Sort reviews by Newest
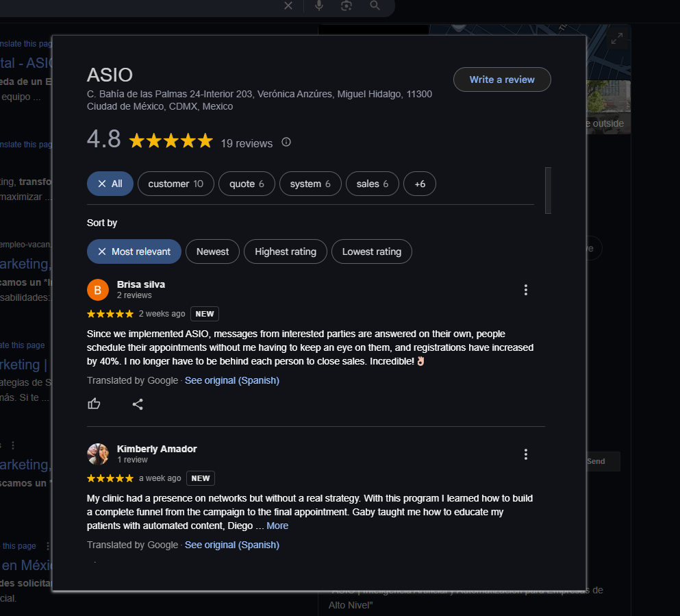This screenshot has height=616, width=680. pos(212,251)
